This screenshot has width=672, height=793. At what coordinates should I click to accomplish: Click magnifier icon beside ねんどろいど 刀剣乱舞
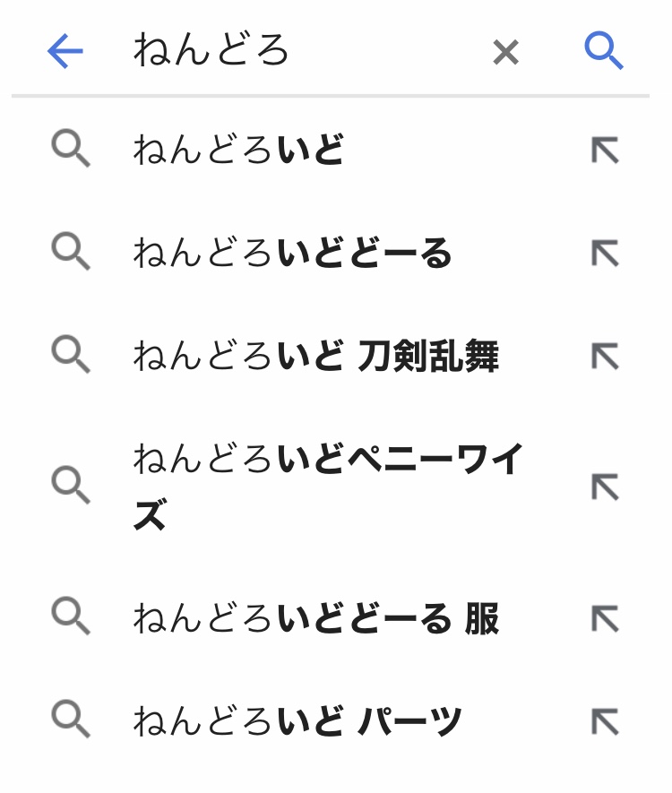point(71,357)
